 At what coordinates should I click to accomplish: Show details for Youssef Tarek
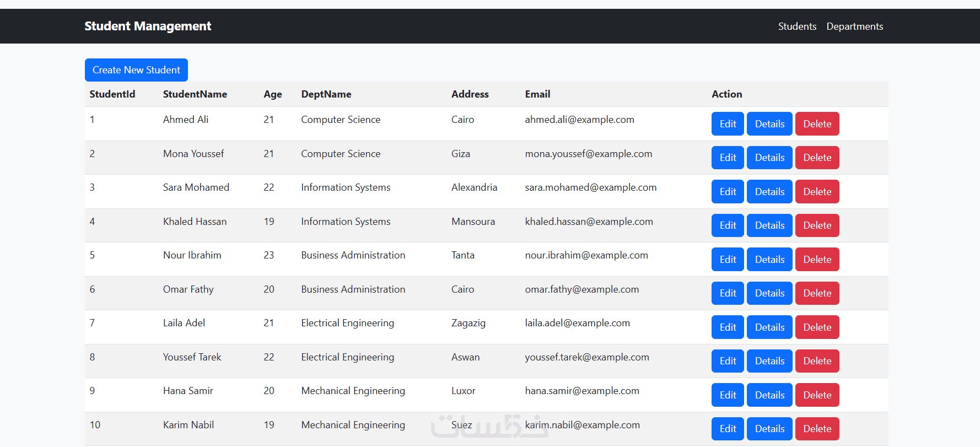(769, 361)
